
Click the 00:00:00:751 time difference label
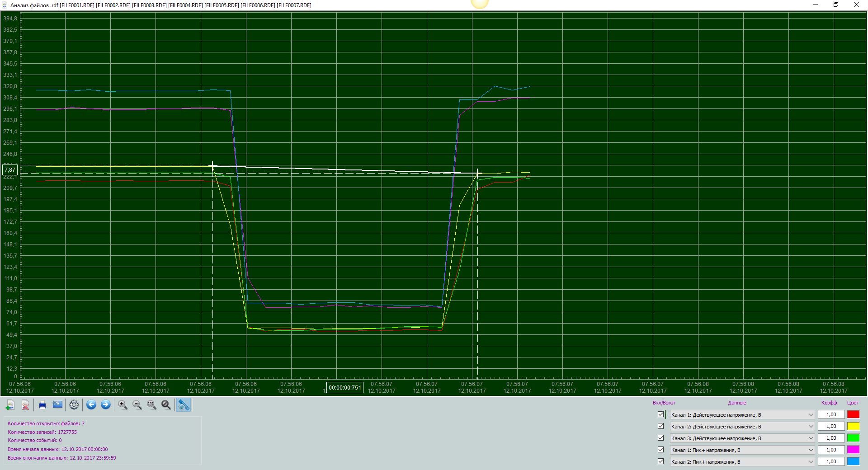coord(345,387)
